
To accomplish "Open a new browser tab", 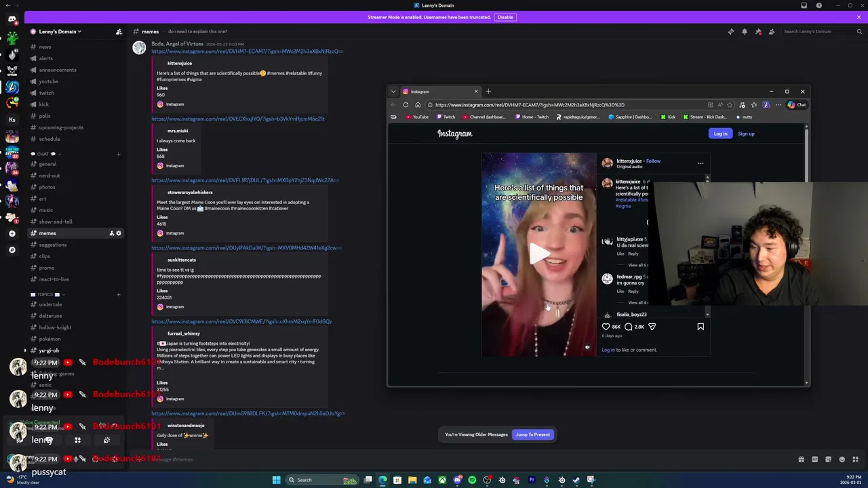I will [488, 91].
